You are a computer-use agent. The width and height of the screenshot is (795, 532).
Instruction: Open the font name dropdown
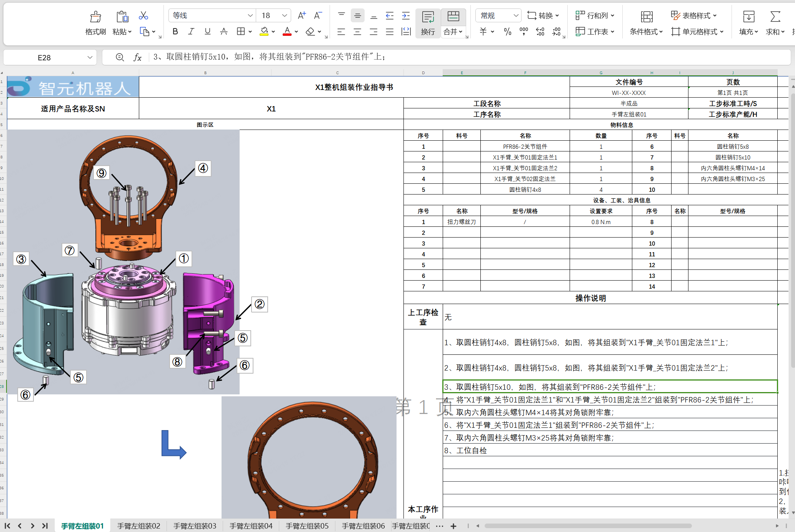(x=250, y=15)
